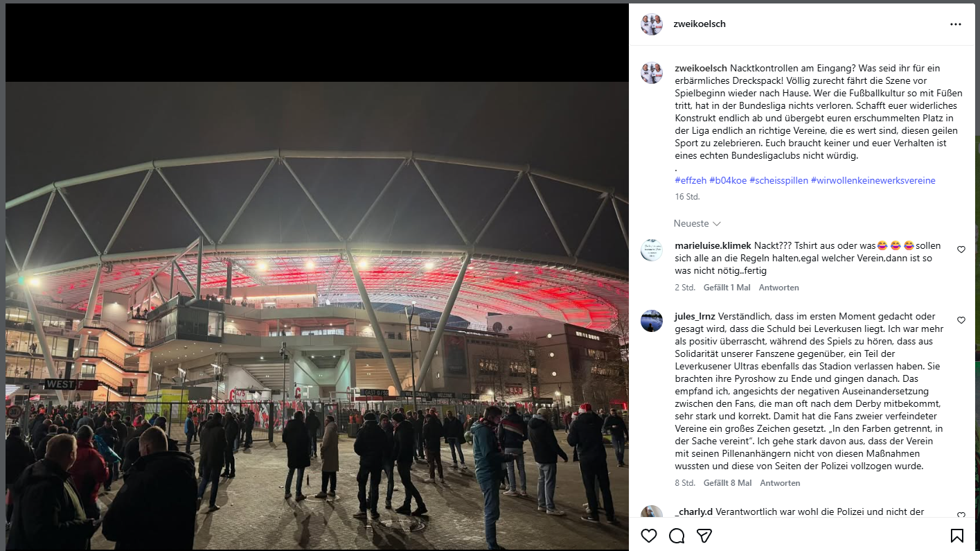This screenshot has width=980, height=551.
Task: Click the stadium photo
Action: coord(317,315)
